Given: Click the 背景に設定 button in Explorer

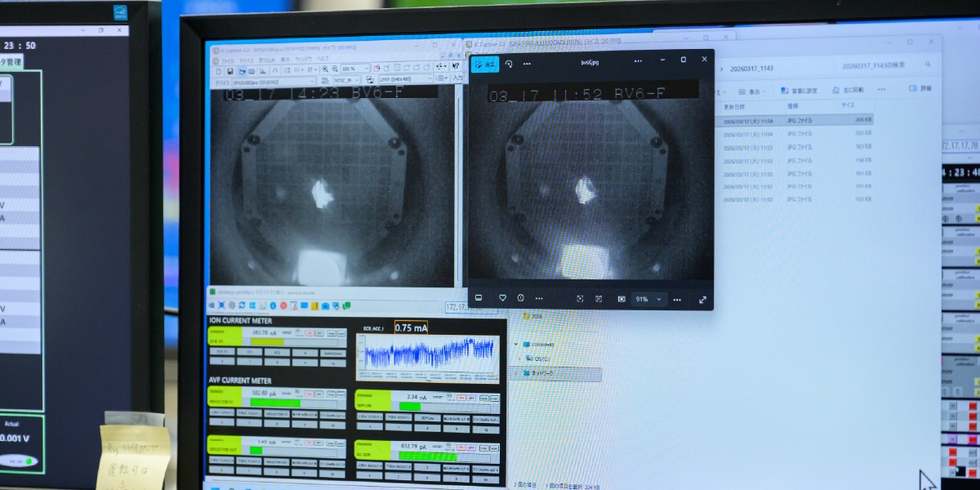Looking at the screenshot, I should pyautogui.click(x=801, y=91).
